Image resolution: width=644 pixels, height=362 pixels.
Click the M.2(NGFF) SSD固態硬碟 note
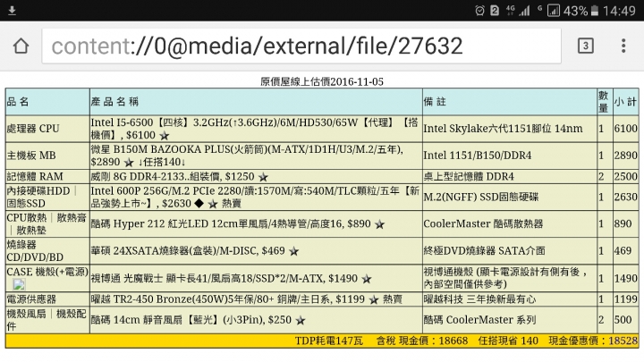pyautogui.click(x=481, y=197)
